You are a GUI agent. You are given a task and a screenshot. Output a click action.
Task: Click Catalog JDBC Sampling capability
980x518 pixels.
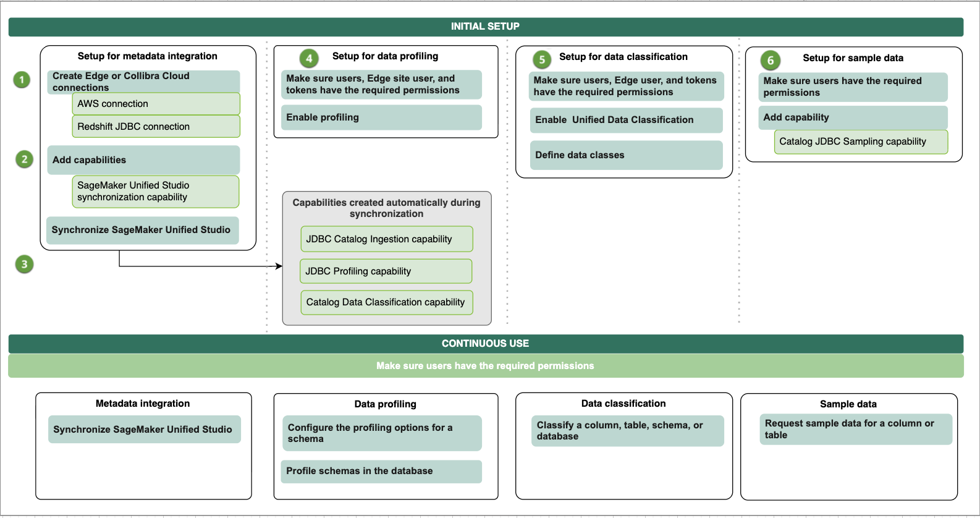point(861,142)
